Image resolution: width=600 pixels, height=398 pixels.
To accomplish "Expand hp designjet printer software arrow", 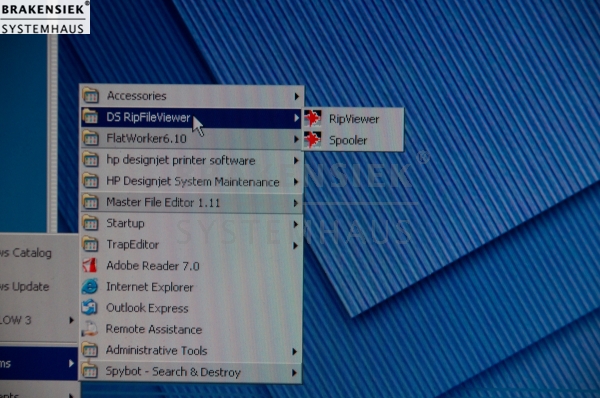I will [296, 161].
